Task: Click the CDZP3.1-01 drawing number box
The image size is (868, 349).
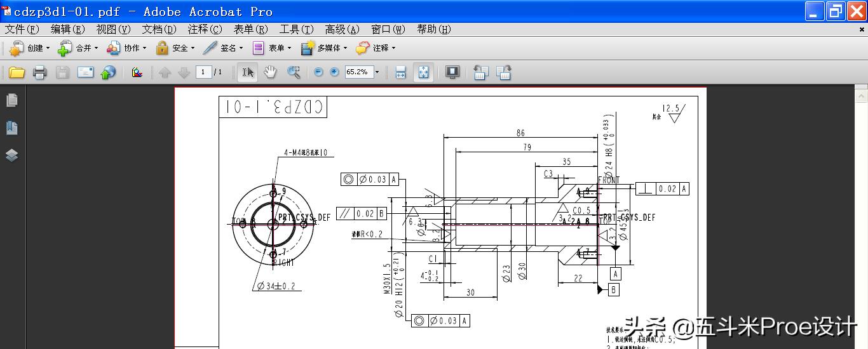Action: (272, 107)
